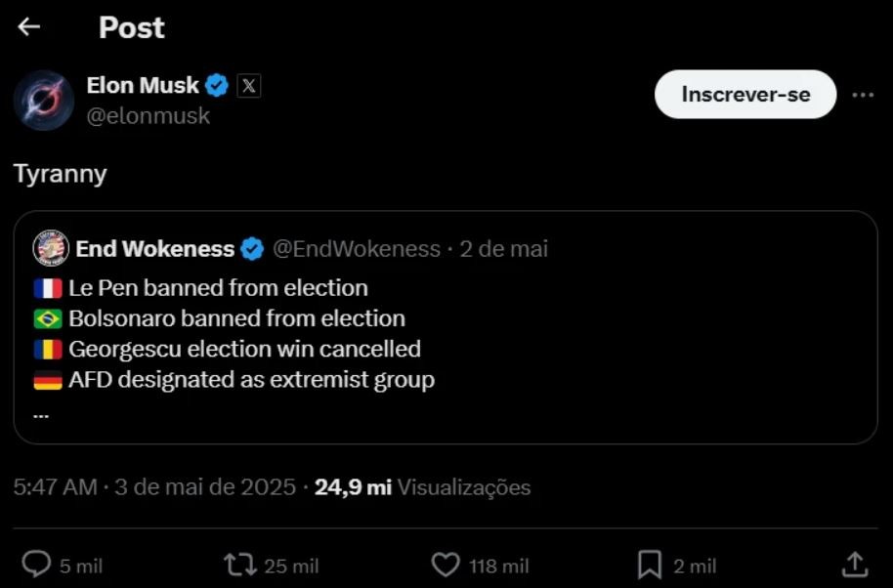
Task: Click the post timestamp 5:47 AM
Action: [56, 487]
